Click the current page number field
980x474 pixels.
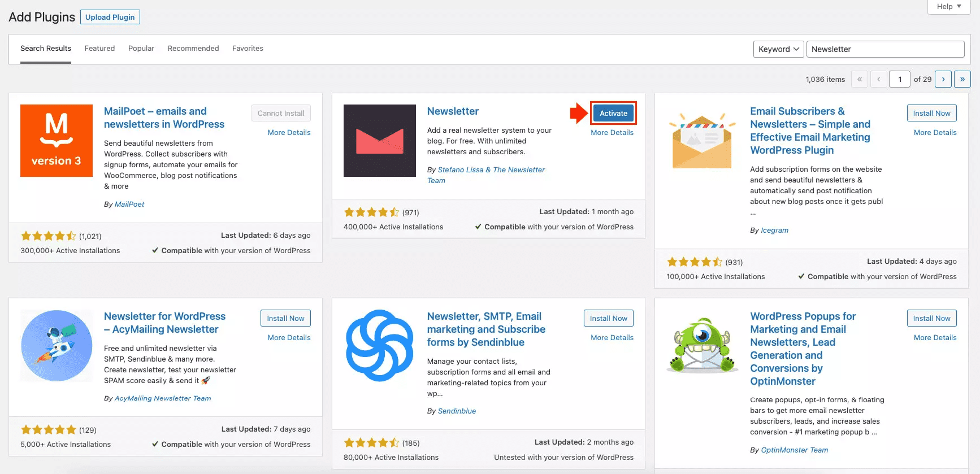[900, 79]
